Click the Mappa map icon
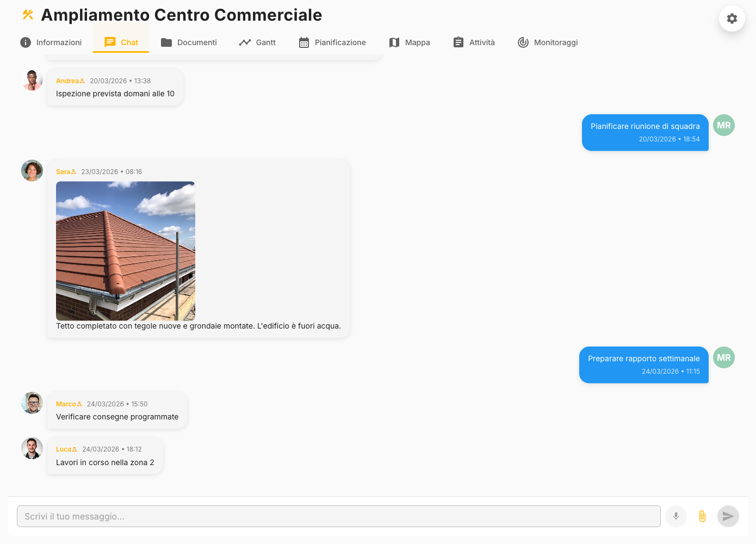 (x=394, y=41)
